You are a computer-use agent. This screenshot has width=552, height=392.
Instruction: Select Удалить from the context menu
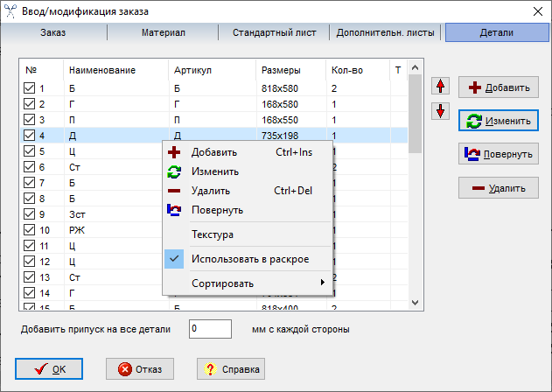210,191
